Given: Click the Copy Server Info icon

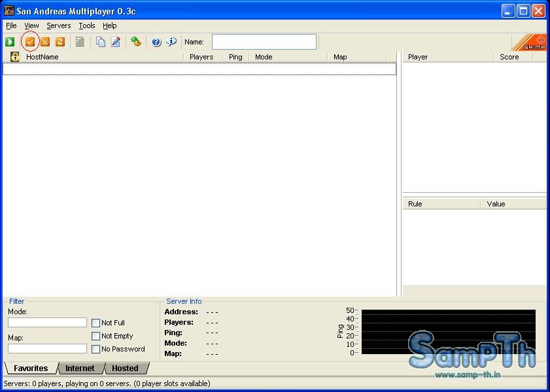Looking at the screenshot, I should [x=101, y=42].
